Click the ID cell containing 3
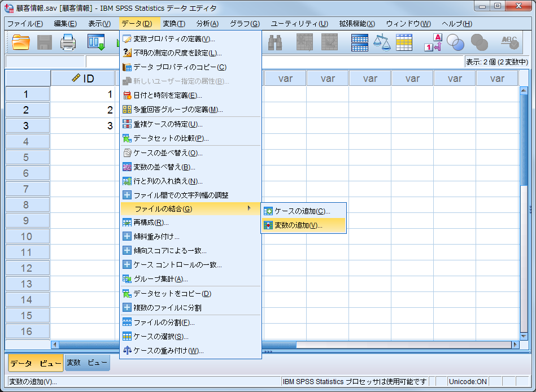This screenshot has width=536, height=392. (82, 126)
